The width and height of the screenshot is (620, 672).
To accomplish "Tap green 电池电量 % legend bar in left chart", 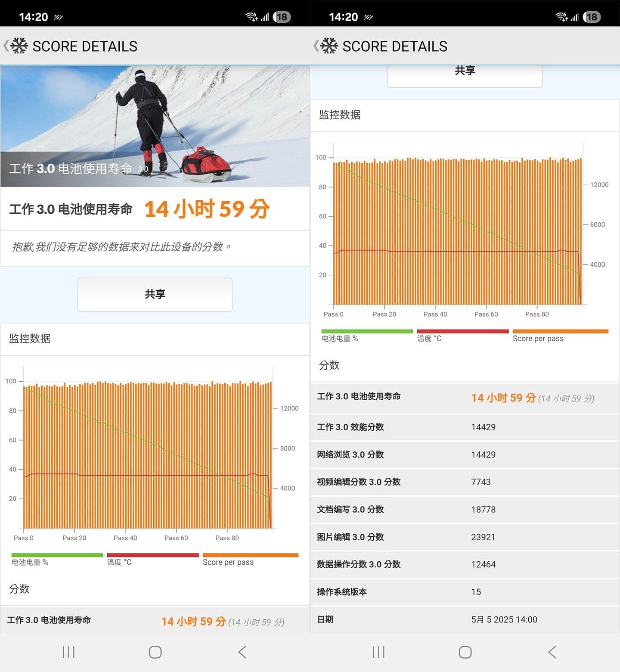I will pos(57,555).
